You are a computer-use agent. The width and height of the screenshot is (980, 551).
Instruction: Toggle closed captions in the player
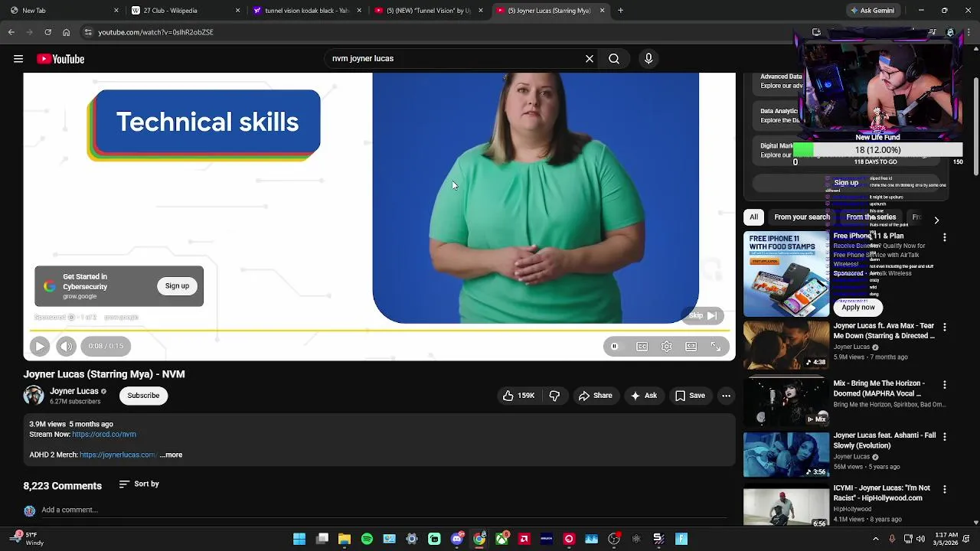tap(642, 347)
